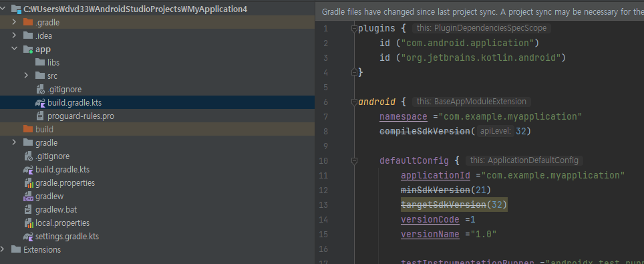The height and width of the screenshot is (264, 644).
Task: Fold the plugins block at line 1
Action: coord(354,28)
